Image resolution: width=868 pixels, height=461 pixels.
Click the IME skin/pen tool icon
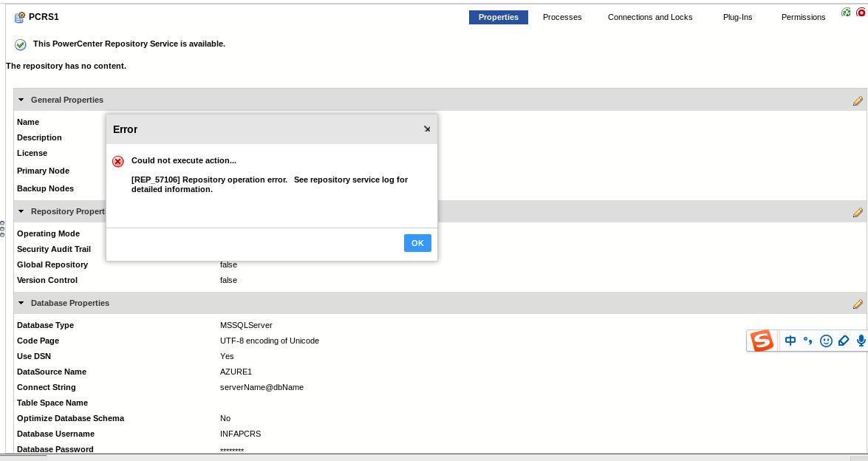[844, 341]
